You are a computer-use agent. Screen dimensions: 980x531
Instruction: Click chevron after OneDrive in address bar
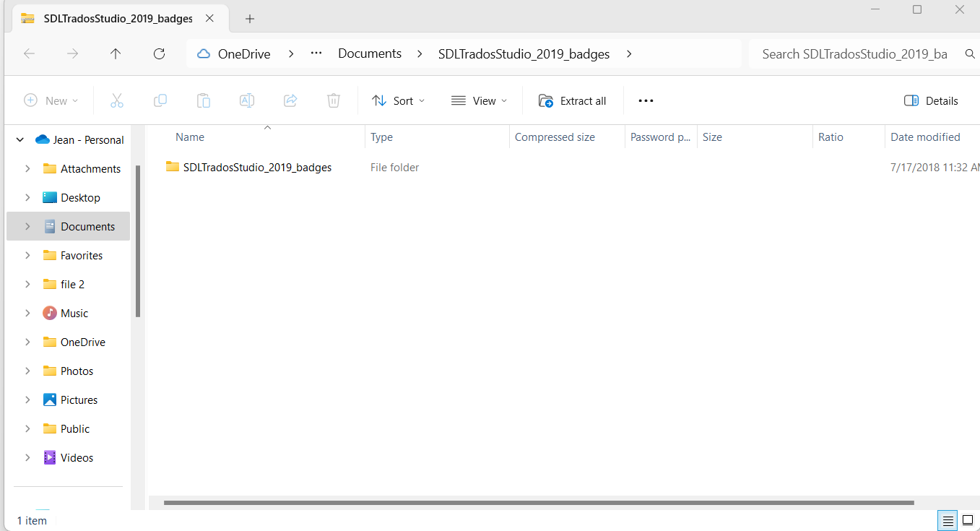(x=291, y=54)
